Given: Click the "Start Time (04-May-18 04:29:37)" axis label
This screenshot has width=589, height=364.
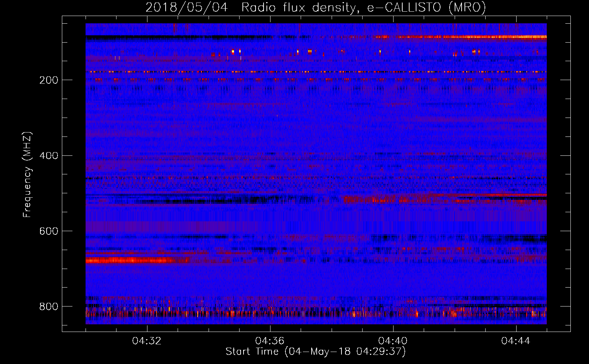Looking at the screenshot, I should [316, 352].
